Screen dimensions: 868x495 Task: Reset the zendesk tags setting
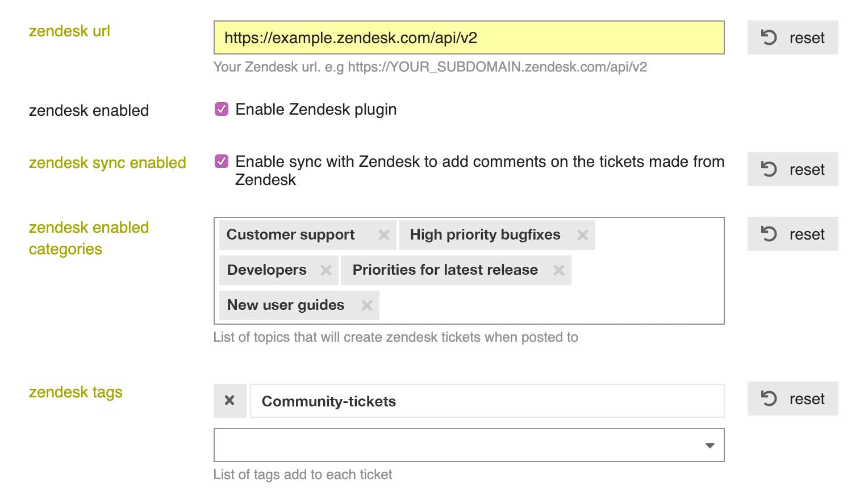pos(792,398)
